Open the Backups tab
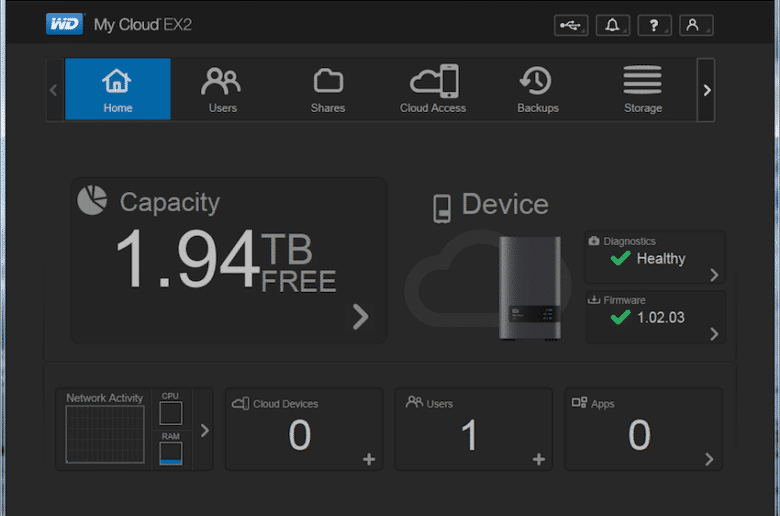The width and height of the screenshot is (780, 516). tap(538, 89)
